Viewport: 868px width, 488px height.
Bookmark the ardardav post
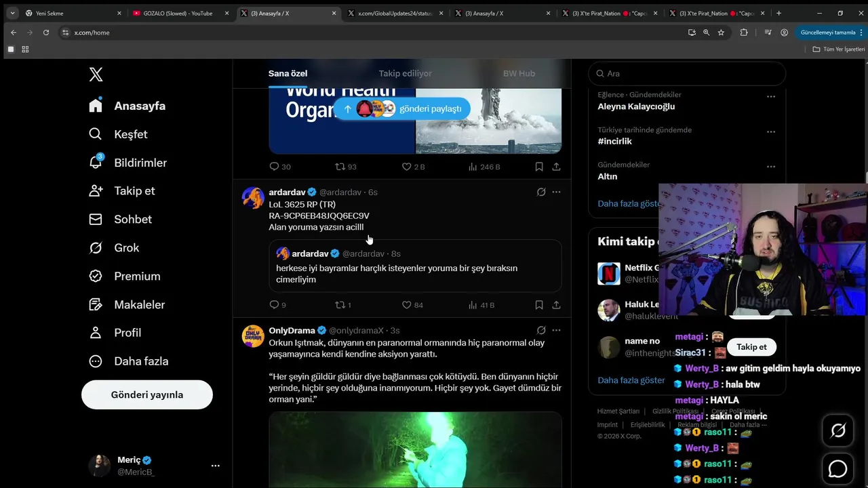tap(539, 305)
